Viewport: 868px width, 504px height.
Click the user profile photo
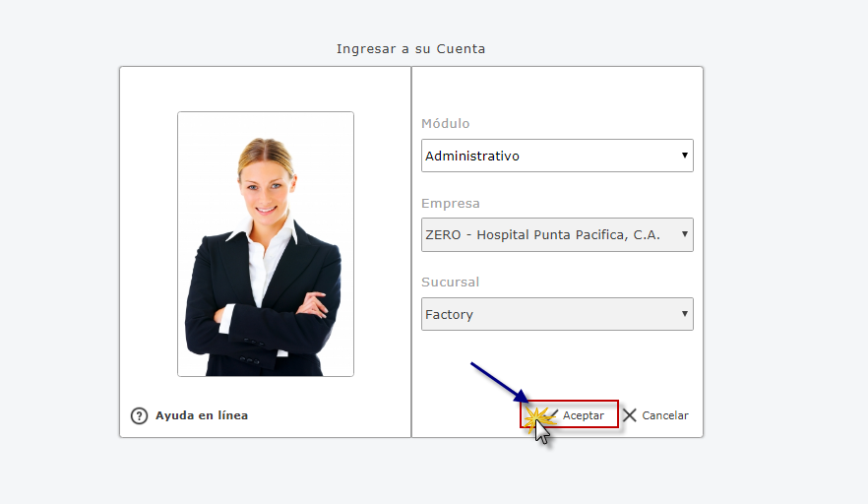tap(266, 244)
